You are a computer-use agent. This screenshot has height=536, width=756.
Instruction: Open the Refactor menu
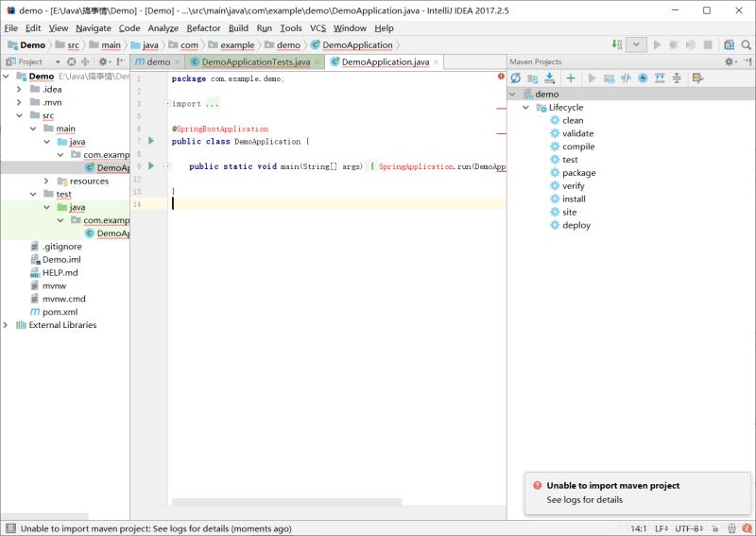[x=203, y=28]
